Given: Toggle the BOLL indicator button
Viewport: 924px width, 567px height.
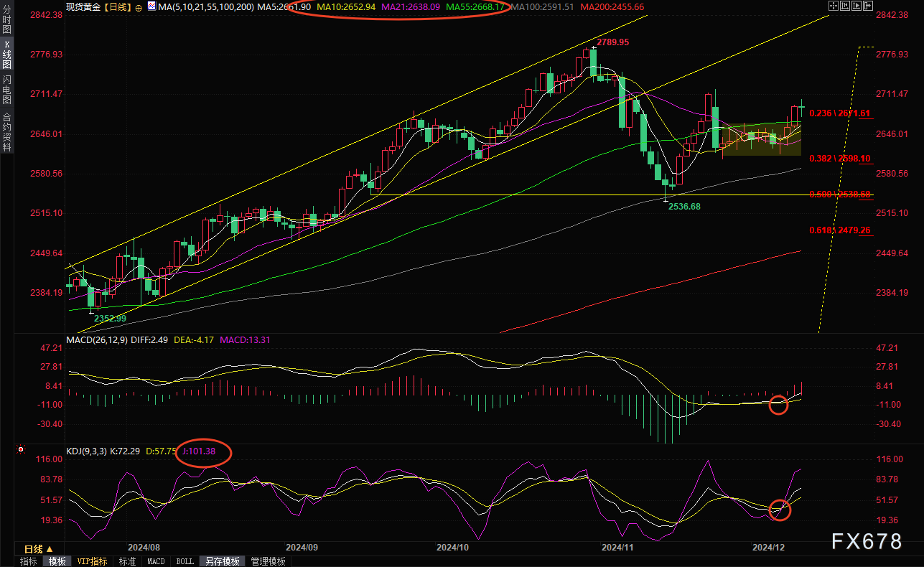Looking at the screenshot, I should (185, 561).
